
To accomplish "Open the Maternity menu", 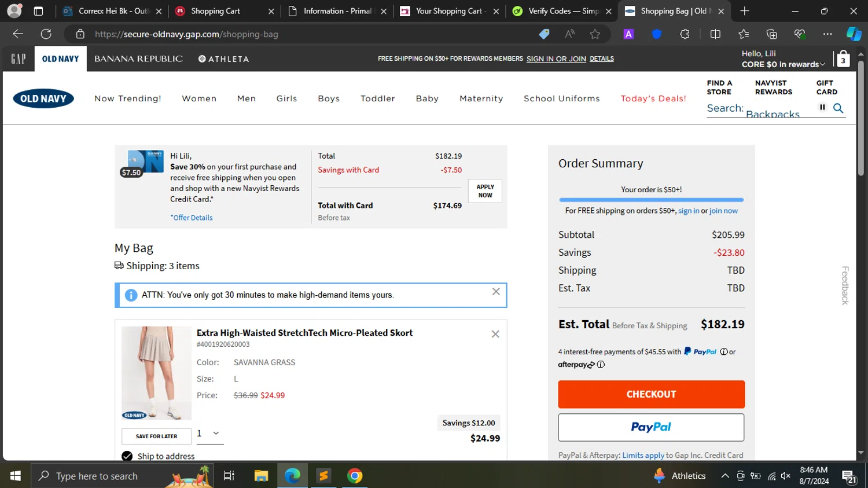I will pos(481,98).
